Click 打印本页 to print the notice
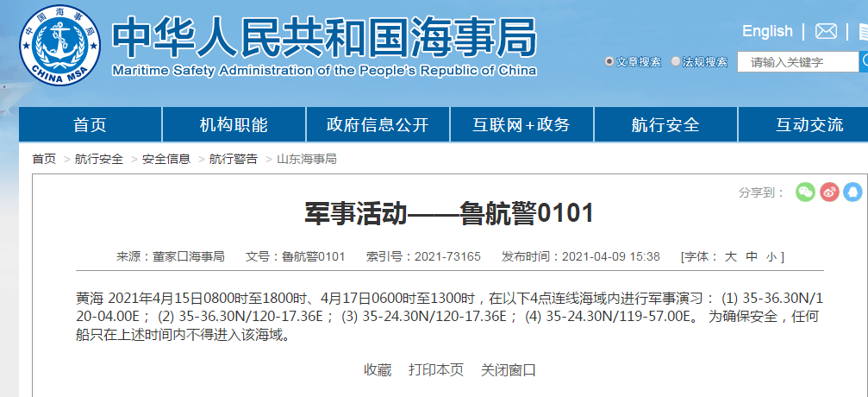Image resolution: width=868 pixels, height=397 pixels. 436,370
